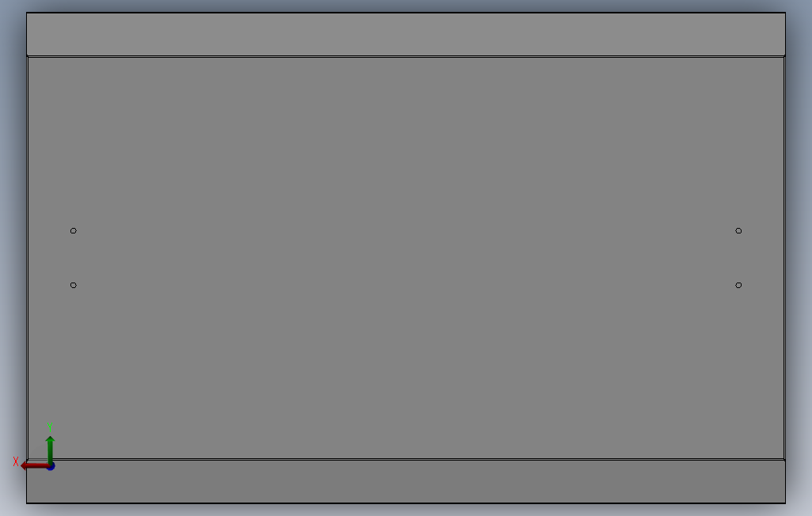Select the right vertical edge of the panel
This screenshot has height=516, width=812.
point(784,258)
